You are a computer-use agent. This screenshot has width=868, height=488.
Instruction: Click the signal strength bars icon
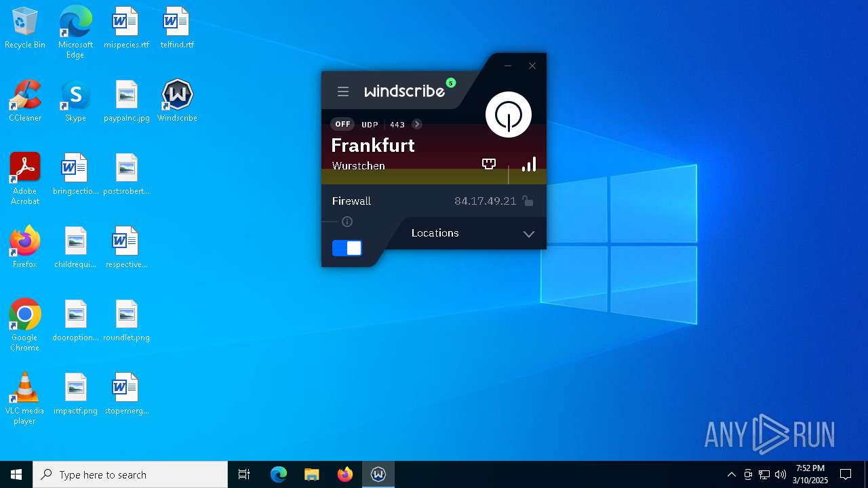tap(529, 164)
